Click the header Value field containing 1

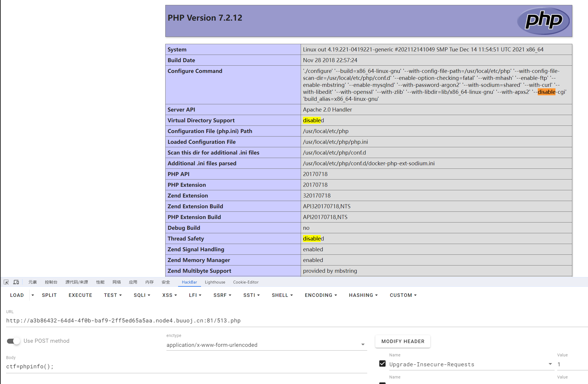pos(573,364)
